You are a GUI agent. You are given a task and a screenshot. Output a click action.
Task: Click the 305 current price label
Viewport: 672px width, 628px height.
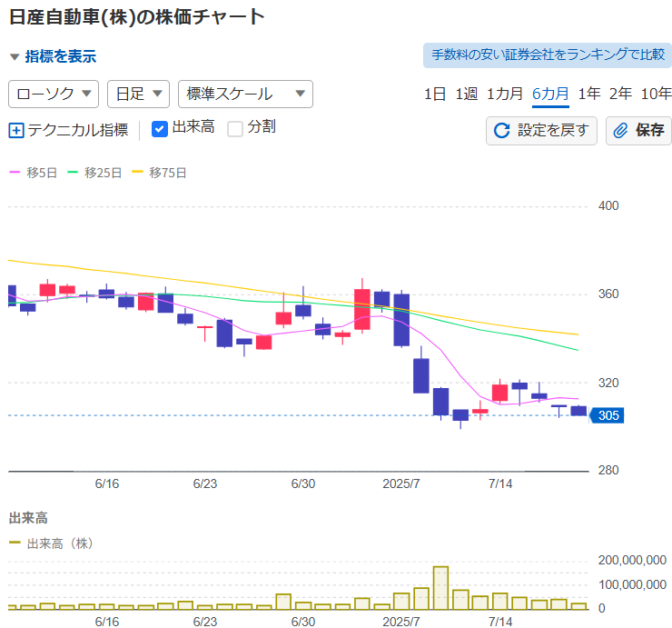click(607, 415)
